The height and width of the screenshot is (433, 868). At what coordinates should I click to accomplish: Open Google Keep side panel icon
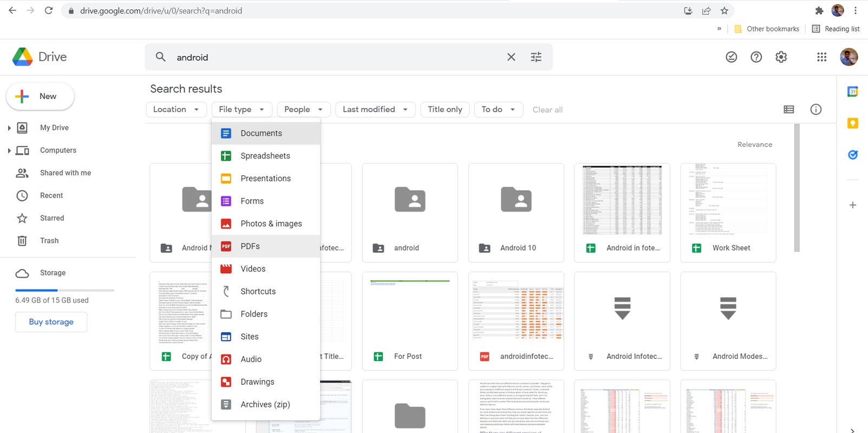[853, 123]
